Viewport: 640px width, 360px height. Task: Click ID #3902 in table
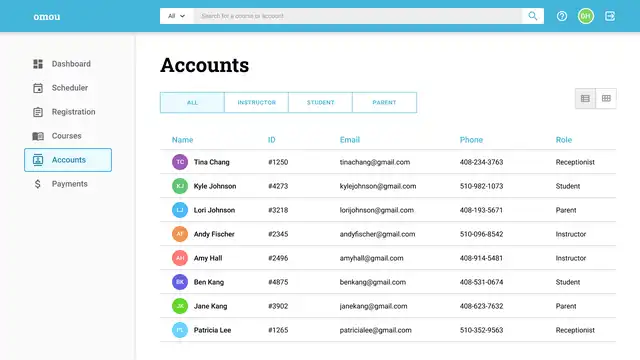[x=278, y=306]
